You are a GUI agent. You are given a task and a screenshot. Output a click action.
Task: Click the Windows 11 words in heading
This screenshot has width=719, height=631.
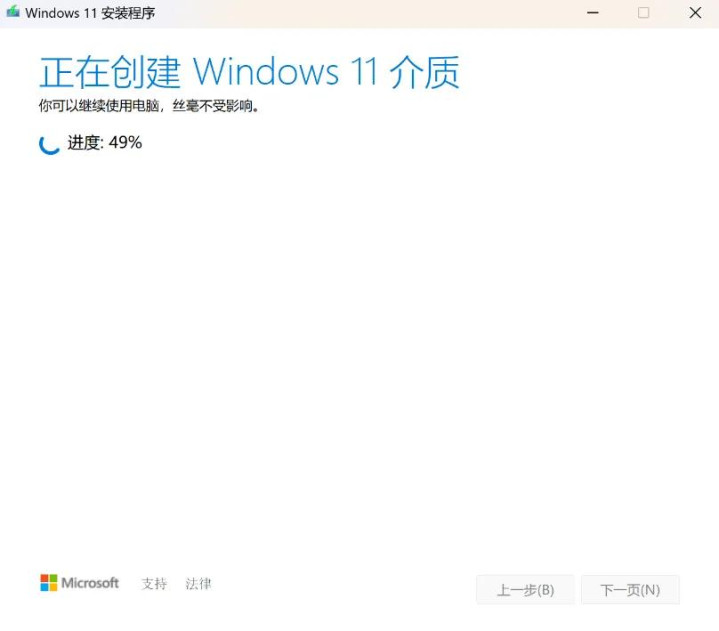point(285,72)
